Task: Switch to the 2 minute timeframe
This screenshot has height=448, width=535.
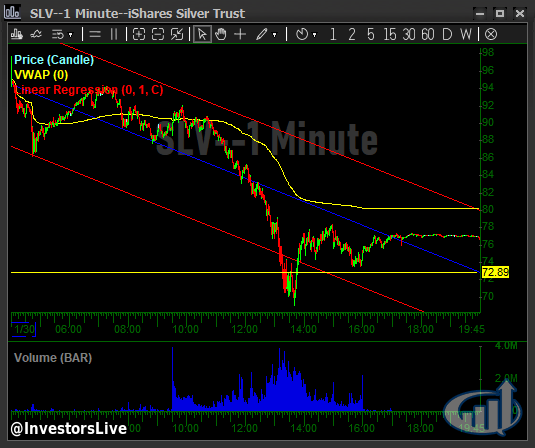Action: 352,34
